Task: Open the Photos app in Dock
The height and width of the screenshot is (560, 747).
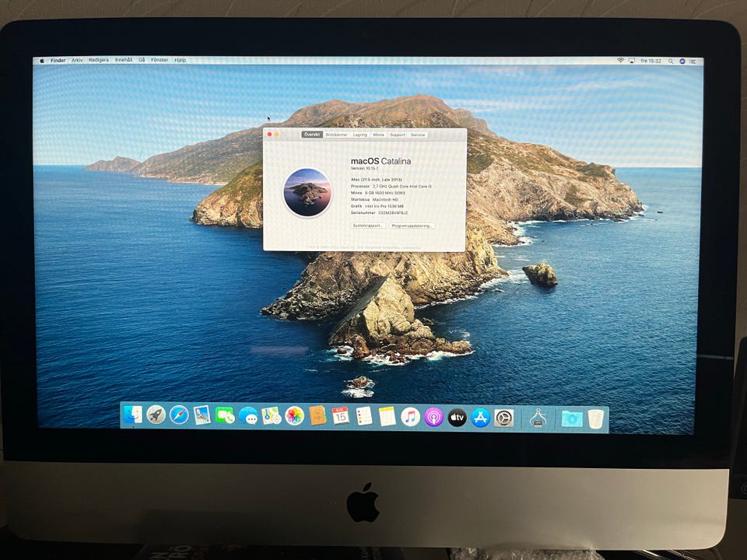Action: (x=294, y=416)
